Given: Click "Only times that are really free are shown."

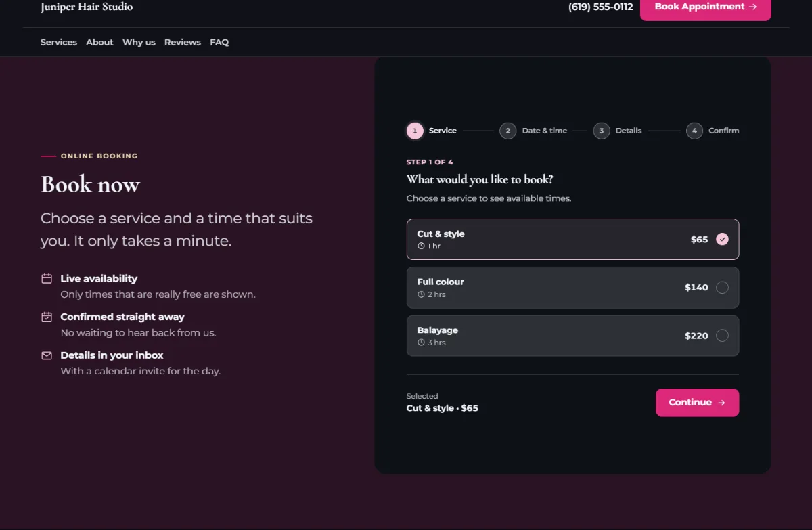Looking at the screenshot, I should 158,294.
